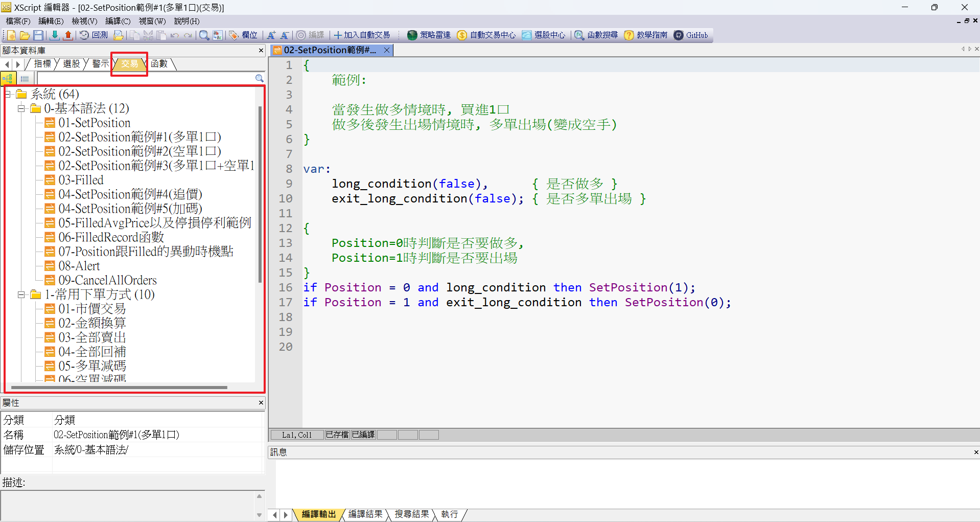The height and width of the screenshot is (522, 980).
Task: Switch to 編譯結果 output tab
Action: [365, 514]
